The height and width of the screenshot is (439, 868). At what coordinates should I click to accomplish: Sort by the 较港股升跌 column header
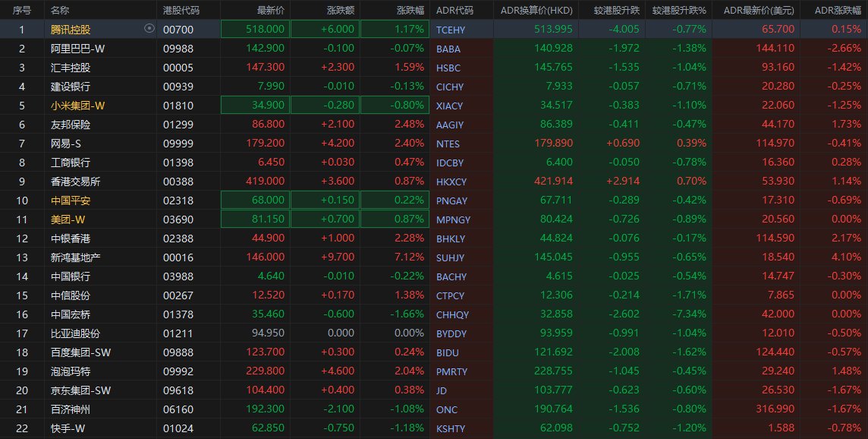616,10
